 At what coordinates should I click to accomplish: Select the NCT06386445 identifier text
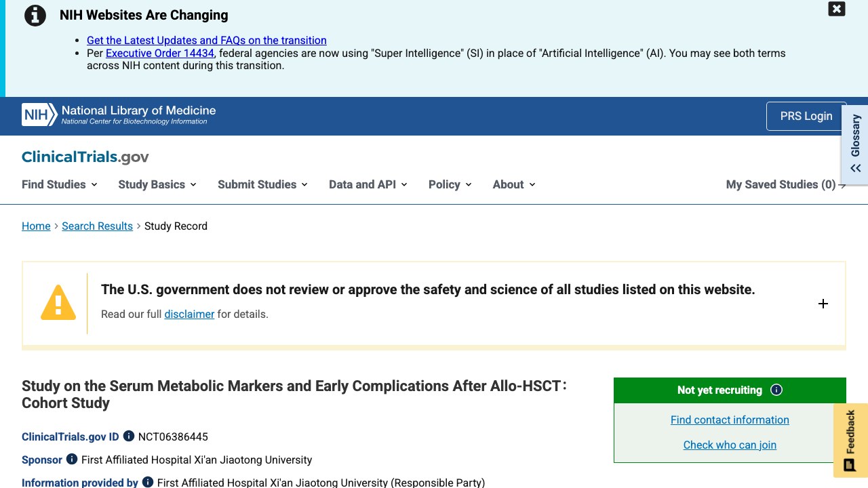(x=173, y=437)
